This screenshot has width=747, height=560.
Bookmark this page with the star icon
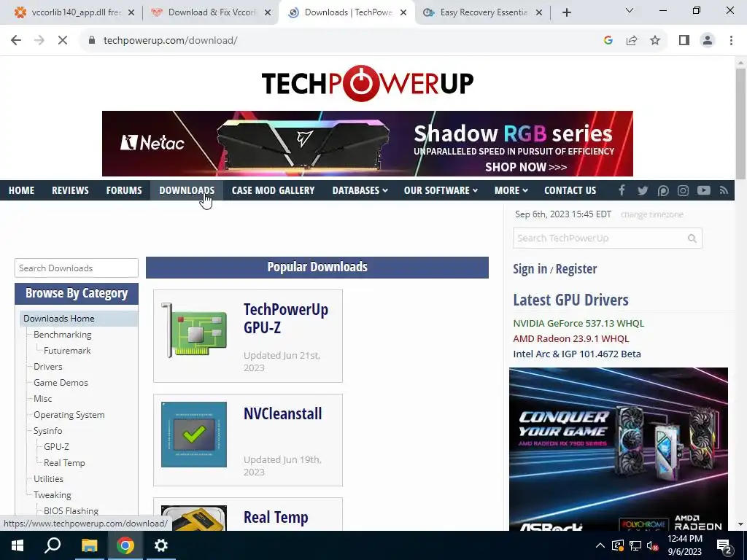[655, 41]
